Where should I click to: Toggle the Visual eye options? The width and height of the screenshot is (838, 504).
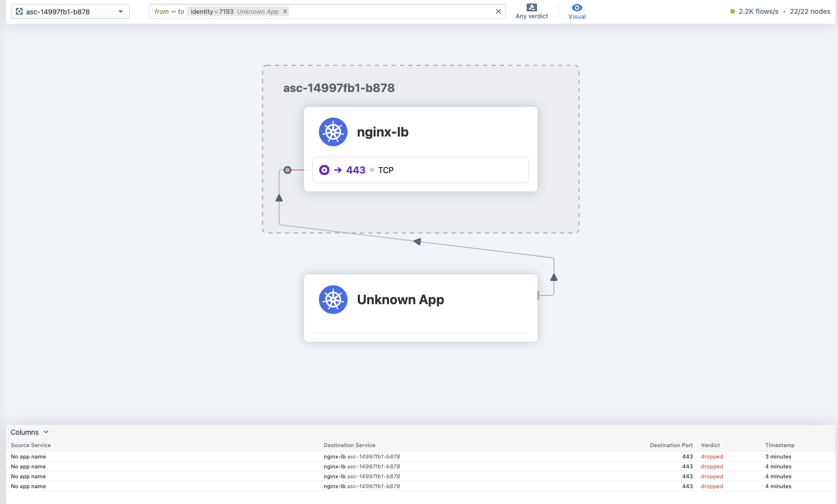[577, 11]
